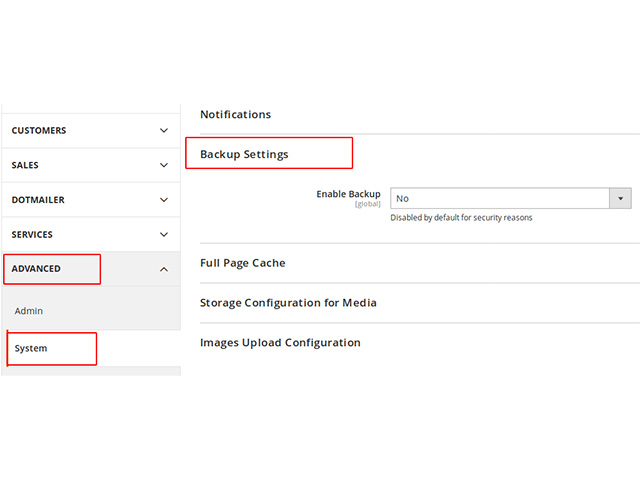640x480 pixels.
Task: Click the Enable Backup field label
Action: [x=348, y=194]
